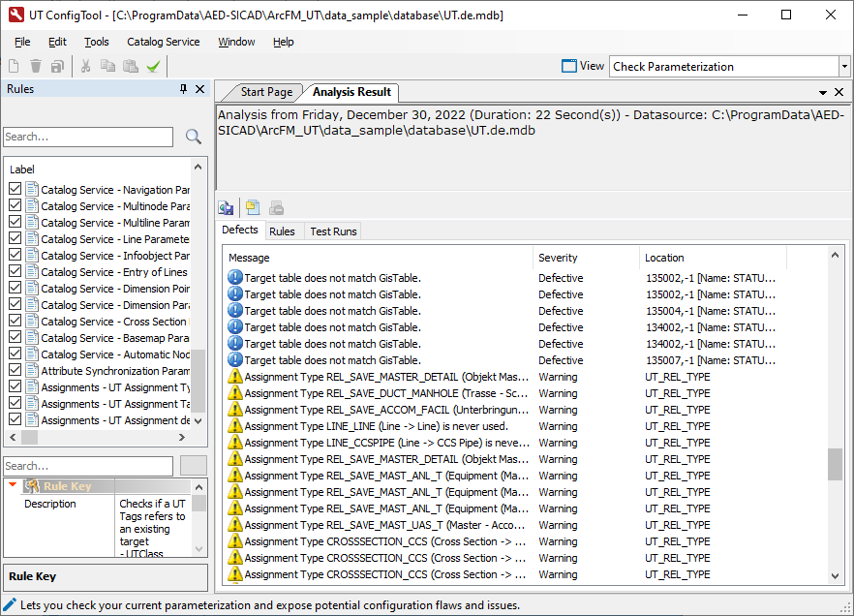Screen dimensions: 854x616
Task: Open the Help menu
Action: [283, 42]
